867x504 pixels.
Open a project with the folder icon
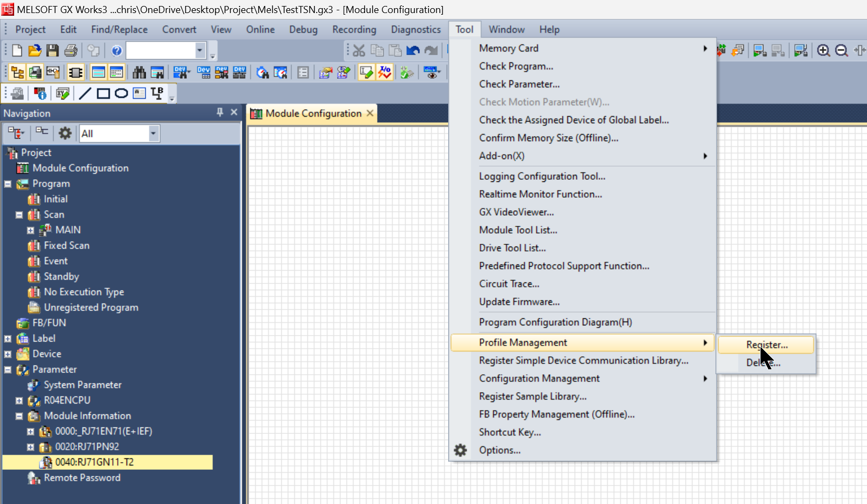tap(35, 51)
